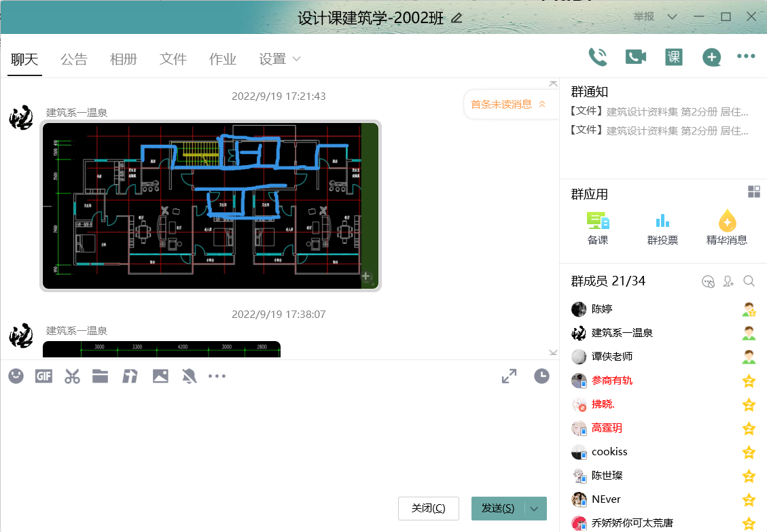
Task: Switch to the 公告 tab
Action: 73,59
